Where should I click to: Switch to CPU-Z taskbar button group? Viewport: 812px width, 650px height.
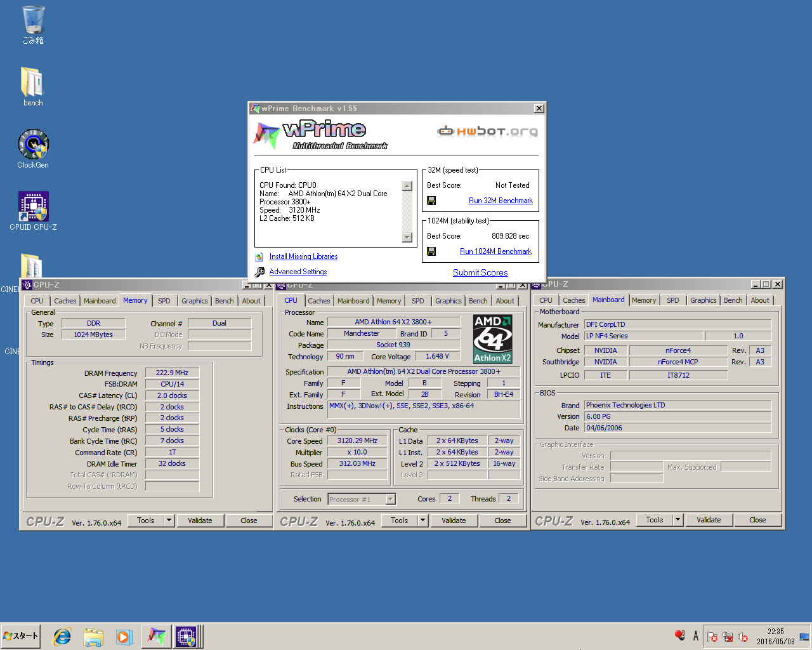pos(188,637)
